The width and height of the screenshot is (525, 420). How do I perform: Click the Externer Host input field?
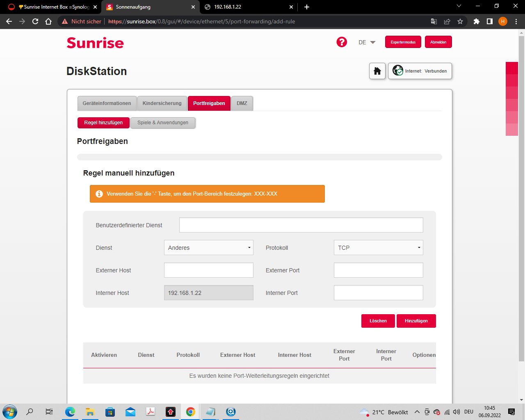209,270
